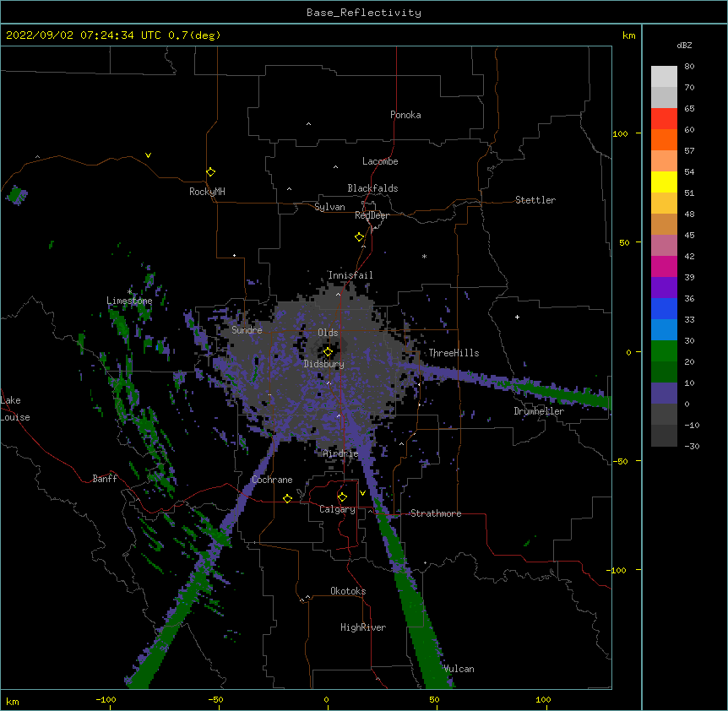Click the white asterisk marker above Limestone

tap(129, 291)
